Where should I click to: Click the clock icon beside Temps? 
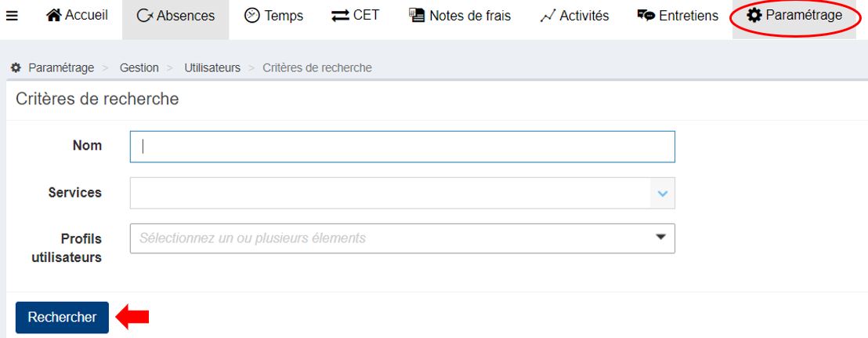[x=252, y=16]
